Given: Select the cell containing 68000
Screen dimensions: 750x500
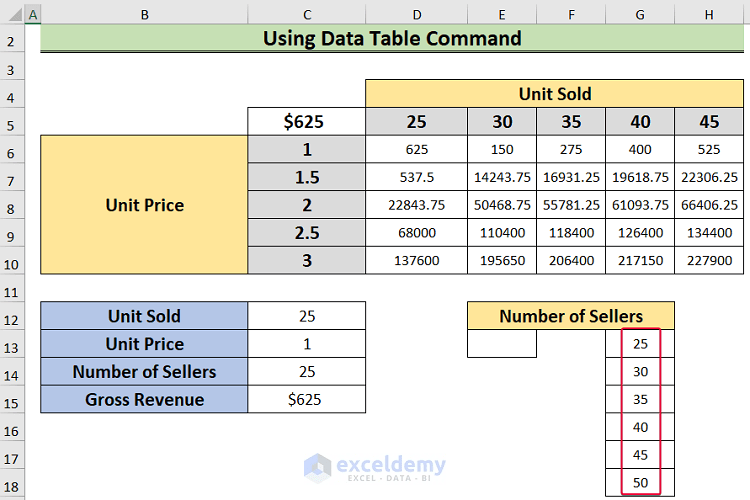Looking at the screenshot, I should [x=417, y=233].
